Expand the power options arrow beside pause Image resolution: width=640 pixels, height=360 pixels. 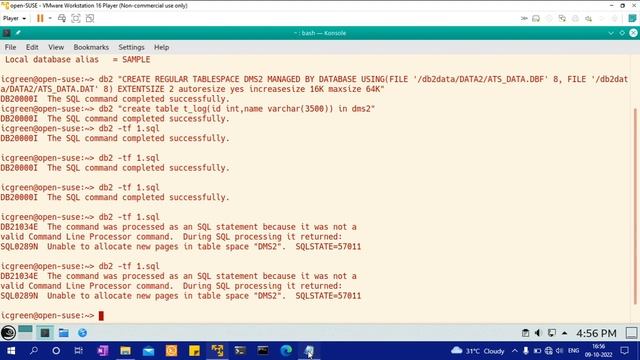(x=50, y=18)
